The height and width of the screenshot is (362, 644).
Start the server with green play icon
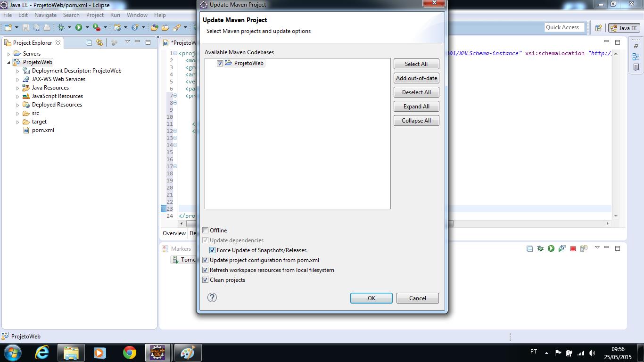[x=551, y=248]
